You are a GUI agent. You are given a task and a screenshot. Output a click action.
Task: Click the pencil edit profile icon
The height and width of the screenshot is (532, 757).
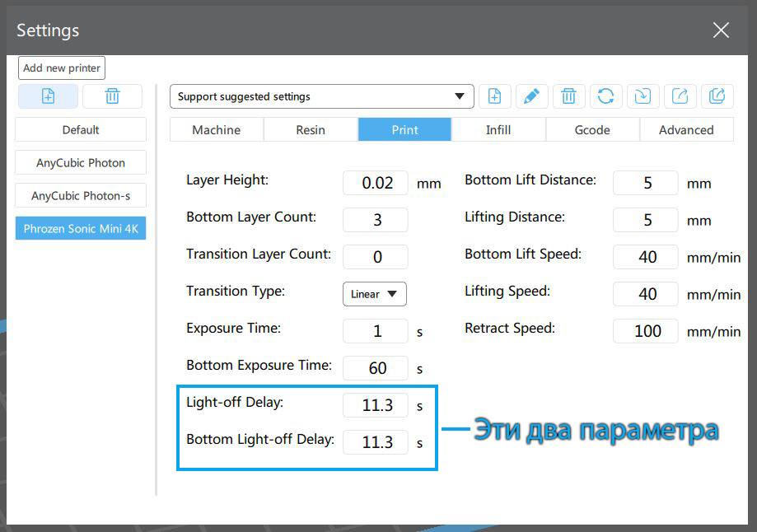(531, 96)
